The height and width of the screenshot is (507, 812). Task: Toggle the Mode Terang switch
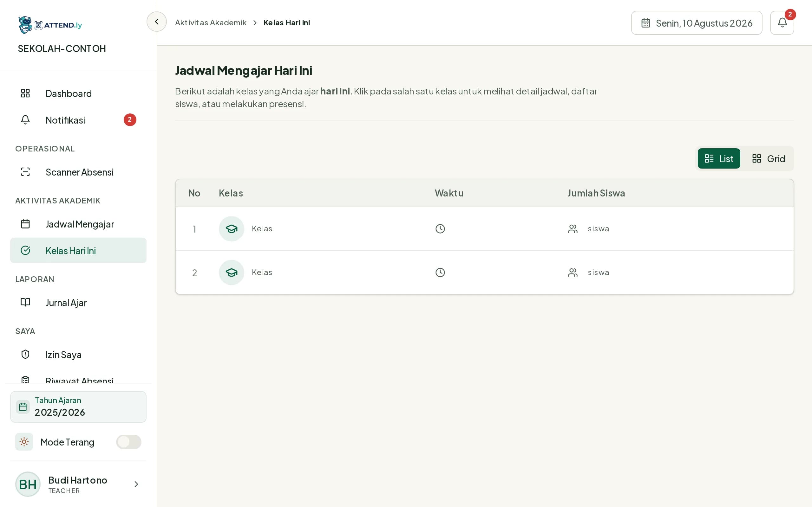click(128, 442)
